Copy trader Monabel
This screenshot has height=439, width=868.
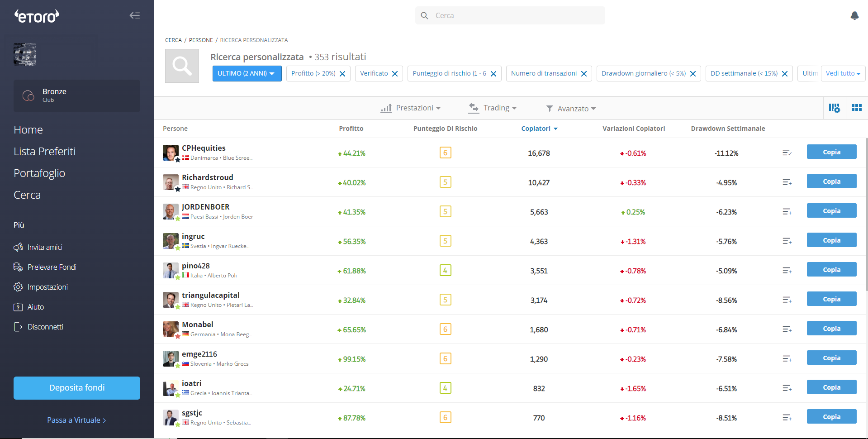pos(831,329)
